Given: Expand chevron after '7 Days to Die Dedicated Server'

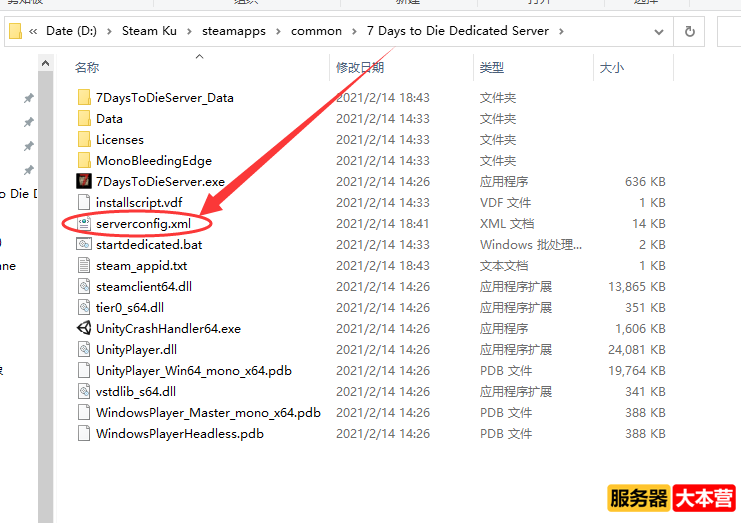Looking at the screenshot, I should click(x=562, y=31).
